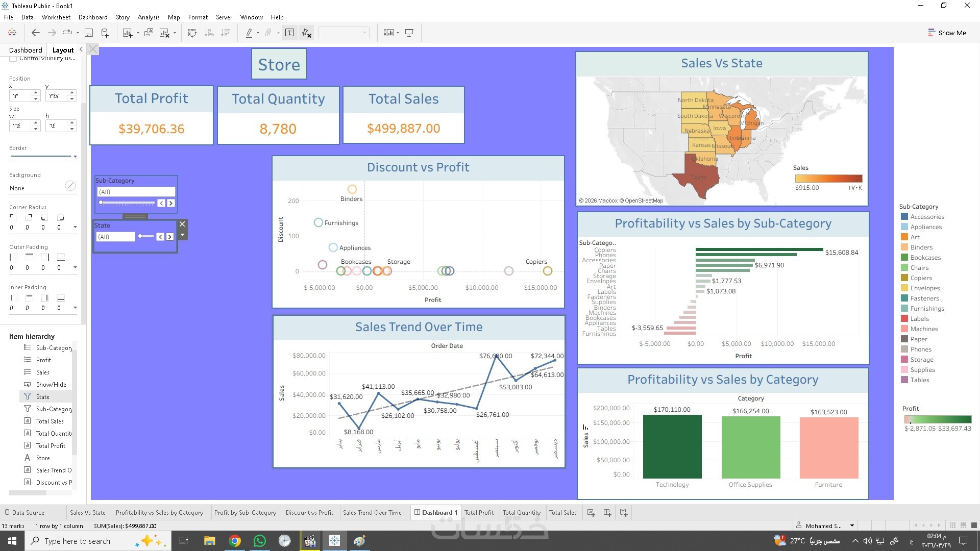Expand the Outer Padding dropdown arrow

76,267
